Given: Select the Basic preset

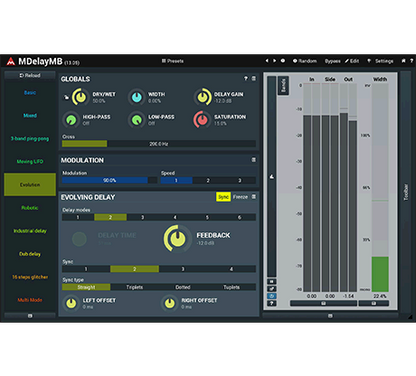Looking at the screenshot, I should click(x=30, y=93).
